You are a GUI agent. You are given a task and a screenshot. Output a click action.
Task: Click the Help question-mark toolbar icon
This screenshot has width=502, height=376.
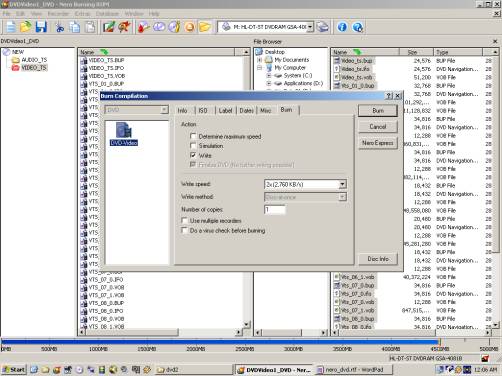[357, 27]
